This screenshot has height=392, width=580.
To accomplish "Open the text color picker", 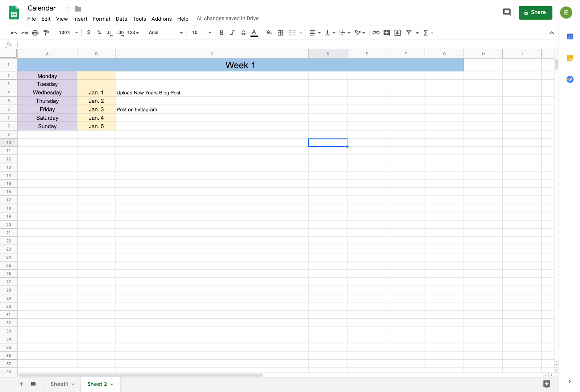I will coord(254,33).
